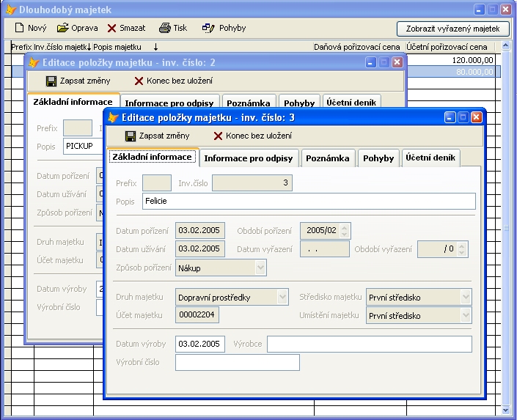Image resolution: width=517 pixels, height=420 pixels.
Task: Click main table scrollbar down arrow
Action: coord(506,410)
